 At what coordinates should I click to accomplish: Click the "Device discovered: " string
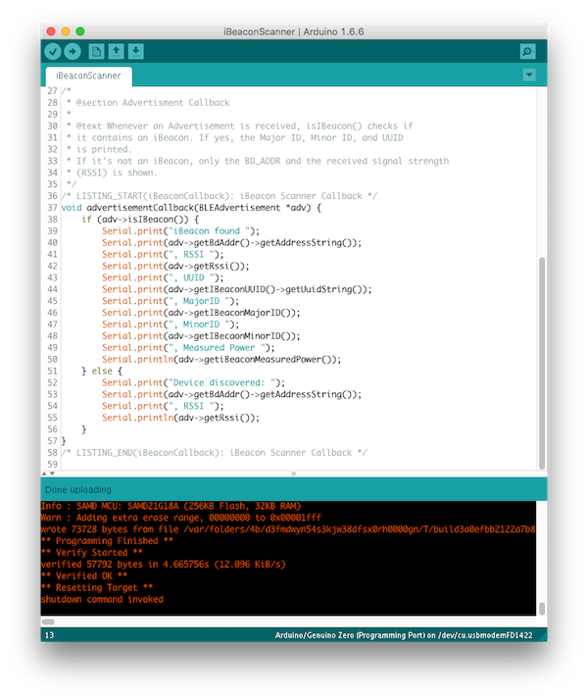(221, 382)
